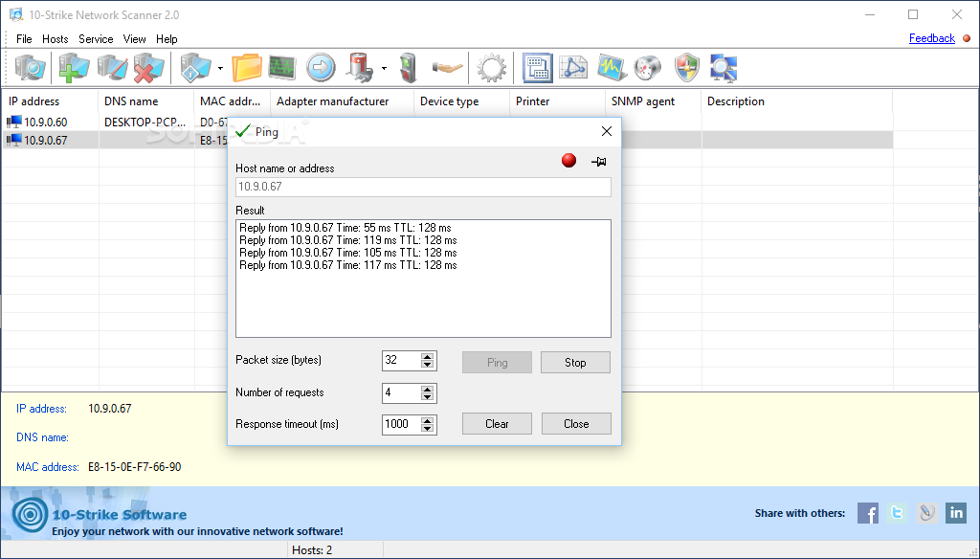Click the red record circle in Ping dialog
980x559 pixels.
568,161
